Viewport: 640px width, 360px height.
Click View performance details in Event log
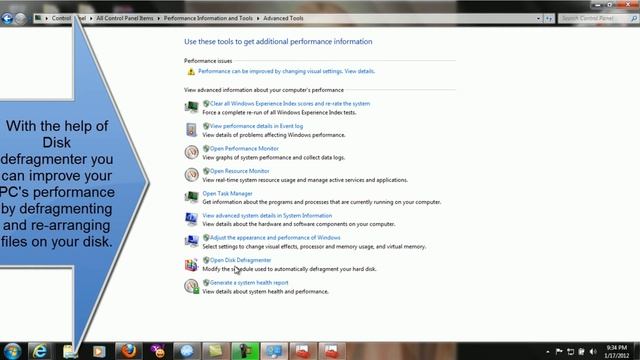(x=256, y=126)
